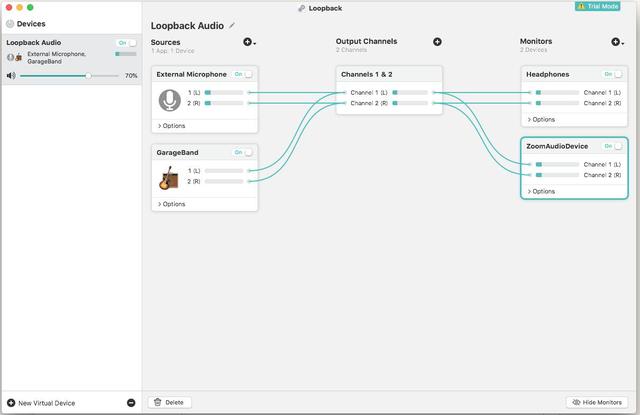Click the Delete button

point(169,402)
